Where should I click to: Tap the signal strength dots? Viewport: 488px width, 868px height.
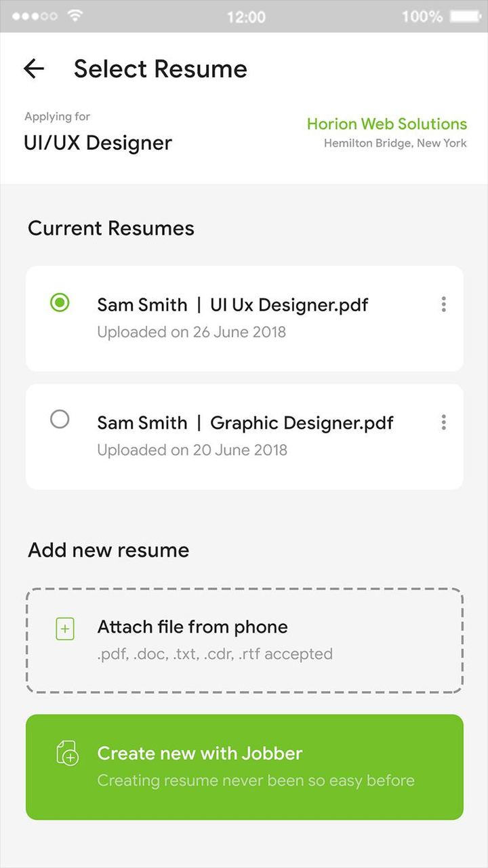tap(35, 16)
